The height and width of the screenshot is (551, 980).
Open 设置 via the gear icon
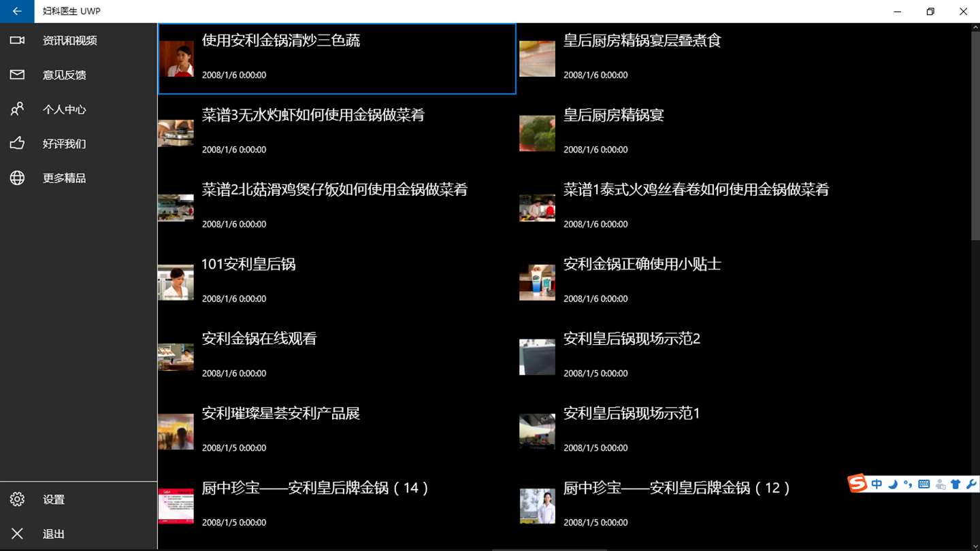tap(17, 499)
